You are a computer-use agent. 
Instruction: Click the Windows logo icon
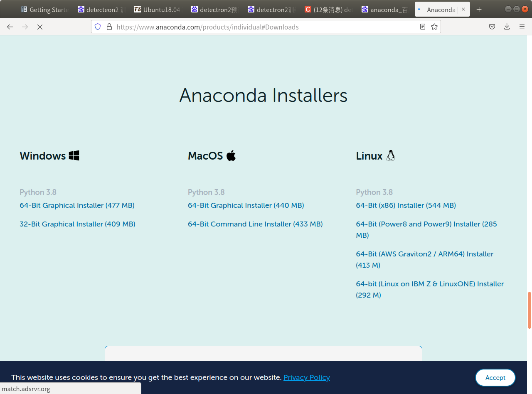(x=74, y=155)
